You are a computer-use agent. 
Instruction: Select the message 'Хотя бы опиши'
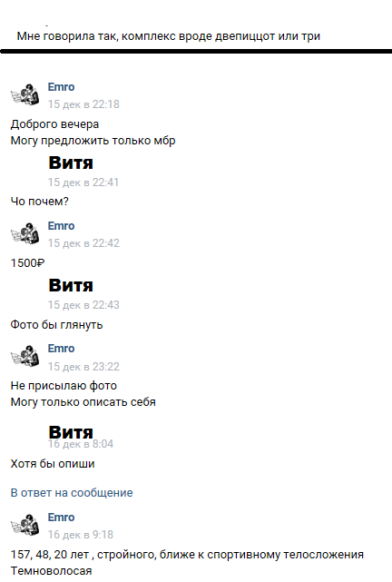click(x=53, y=464)
